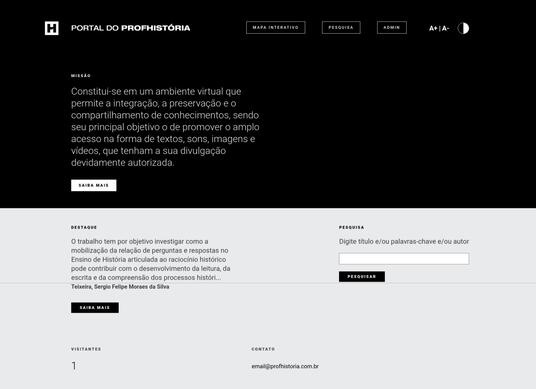Click the Pesquisar button

pos(362,277)
